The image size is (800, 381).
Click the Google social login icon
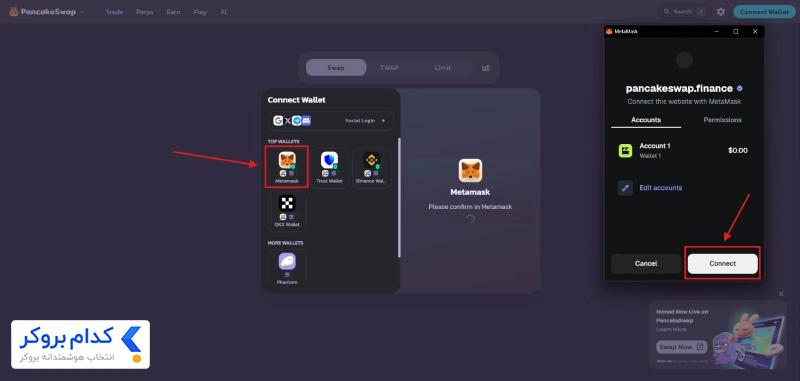coord(278,120)
